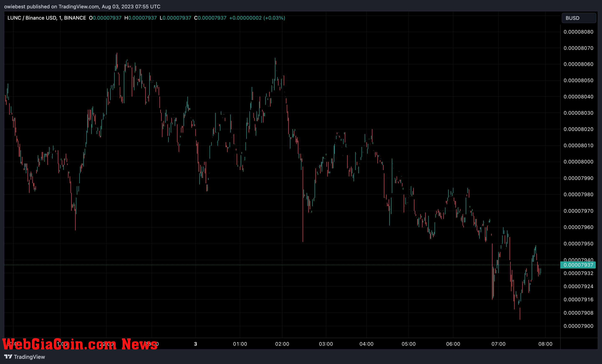The image size is (602, 364).
Task: Click the 03:00 time axis label
Action: point(326,344)
